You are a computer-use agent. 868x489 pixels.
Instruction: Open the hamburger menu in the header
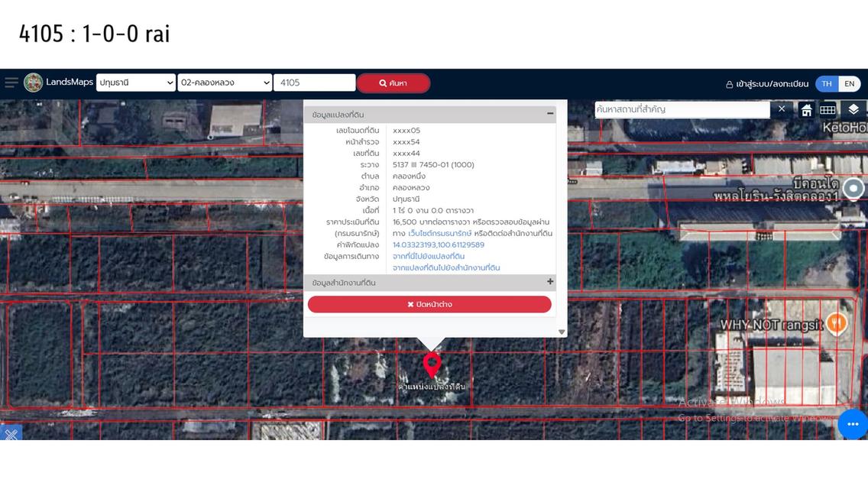click(x=11, y=83)
